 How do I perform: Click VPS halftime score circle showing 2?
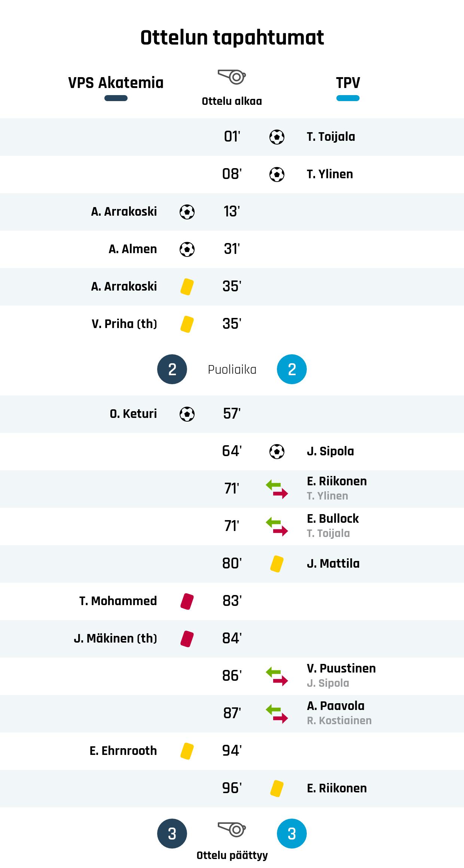[172, 369]
